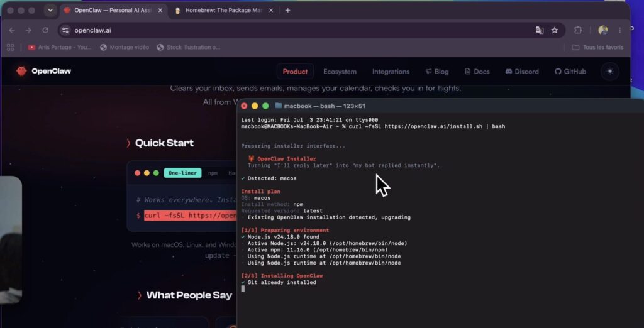Bookmark page with the star icon

click(555, 30)
